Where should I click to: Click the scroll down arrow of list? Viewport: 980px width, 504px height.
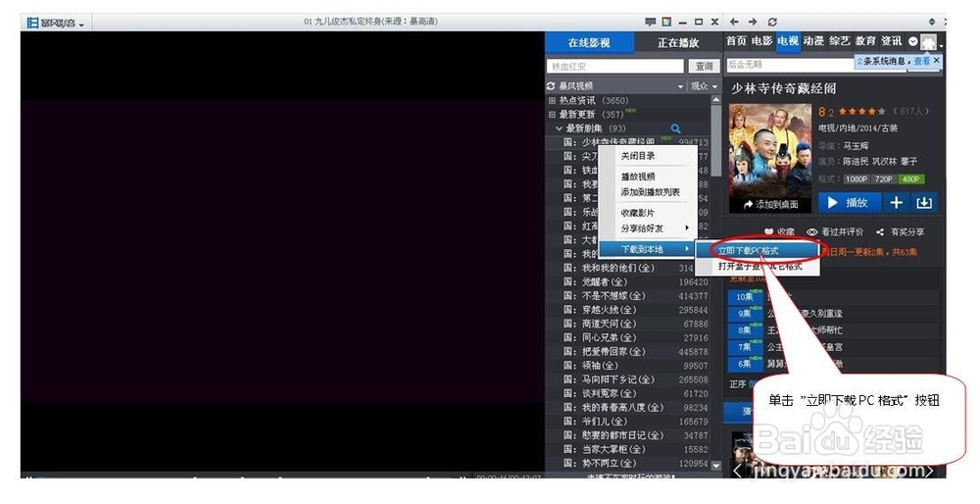click(716, 465)
